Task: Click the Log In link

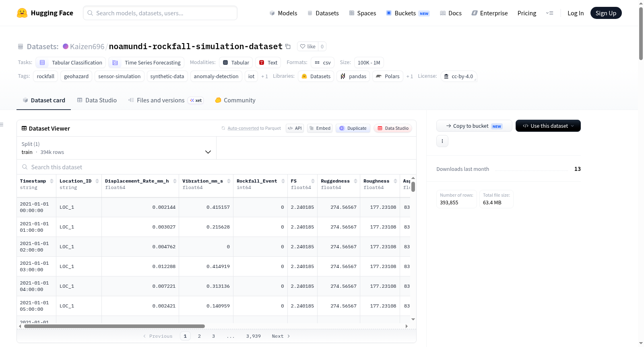Action: tap(576, 13)
